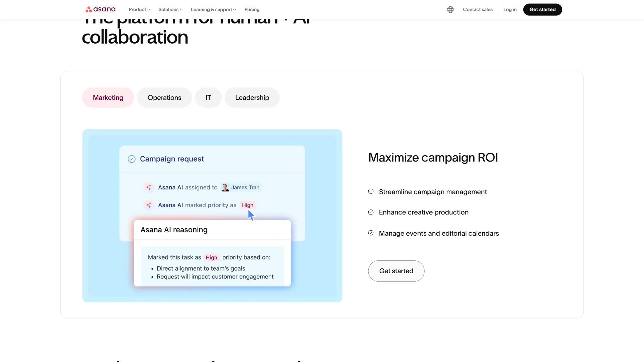Click High tag in reasoning card
The height and width of the screenshot is (362, 644).
pos(211,257)
